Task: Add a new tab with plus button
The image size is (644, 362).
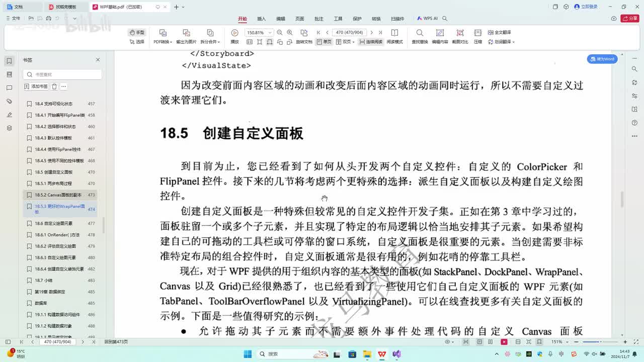Action: [x=176, y=7]
